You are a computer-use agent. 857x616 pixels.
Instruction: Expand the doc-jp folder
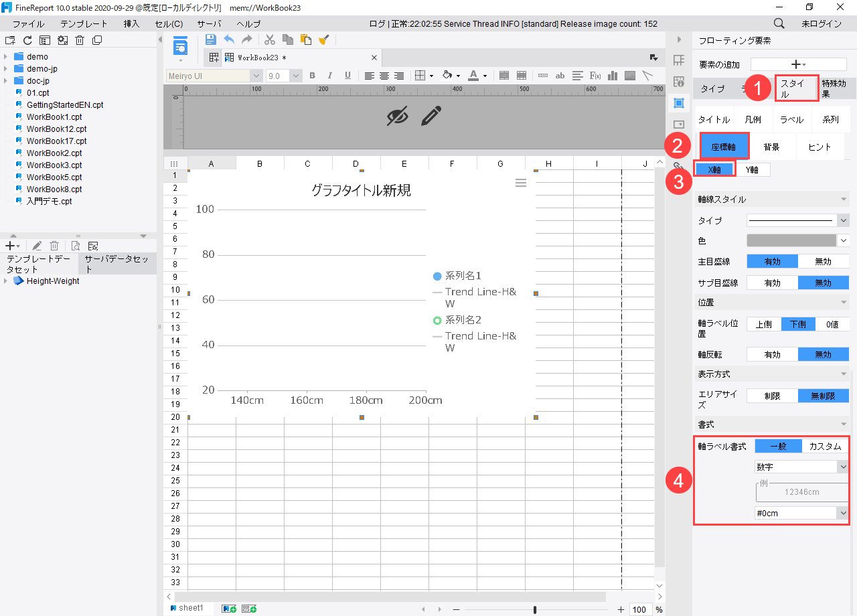click(5, 81)
